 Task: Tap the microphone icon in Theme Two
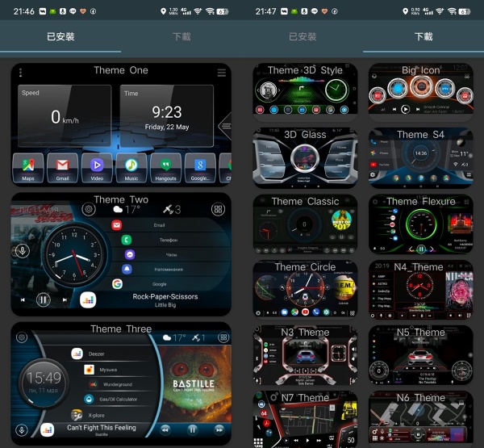pyautogui.click(x=23, y=250)
